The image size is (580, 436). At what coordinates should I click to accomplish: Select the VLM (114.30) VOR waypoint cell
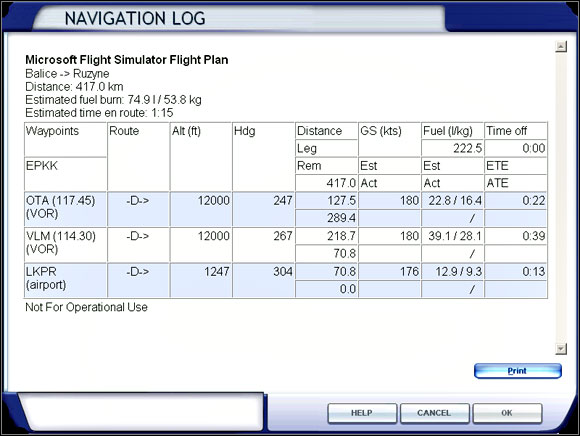(65, 244)
